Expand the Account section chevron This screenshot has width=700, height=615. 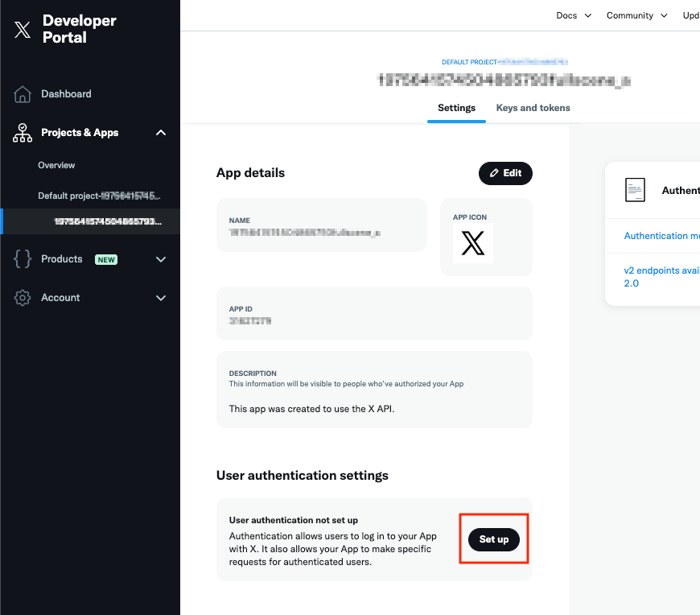coord(161,298)
